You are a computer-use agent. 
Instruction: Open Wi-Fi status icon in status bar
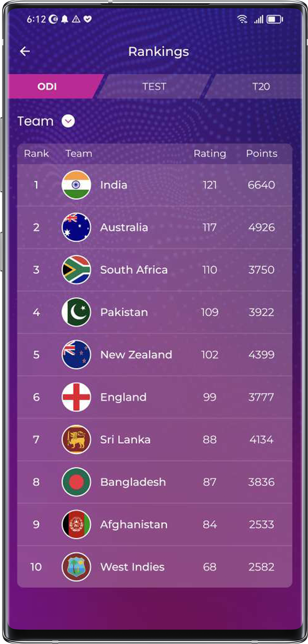[242, 19]
